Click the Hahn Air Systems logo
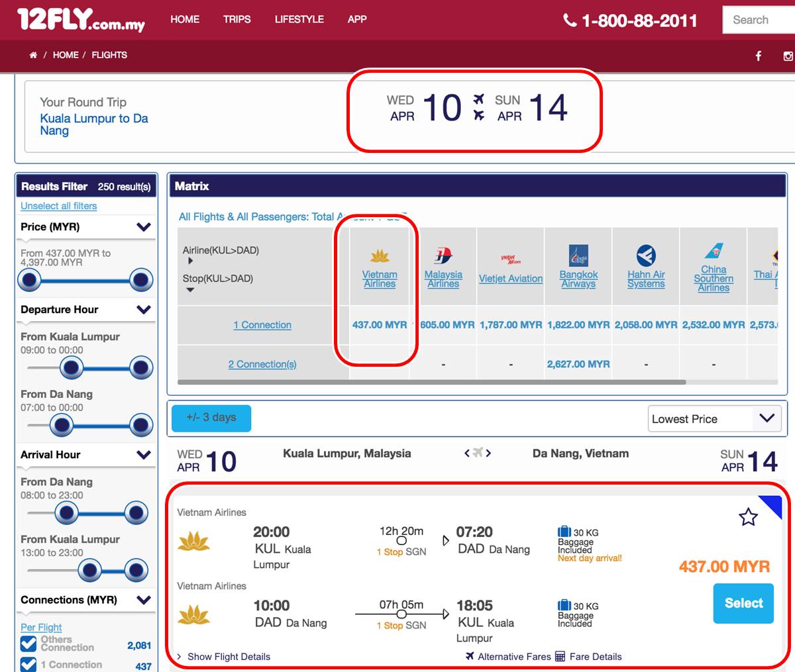 [646, 256]
